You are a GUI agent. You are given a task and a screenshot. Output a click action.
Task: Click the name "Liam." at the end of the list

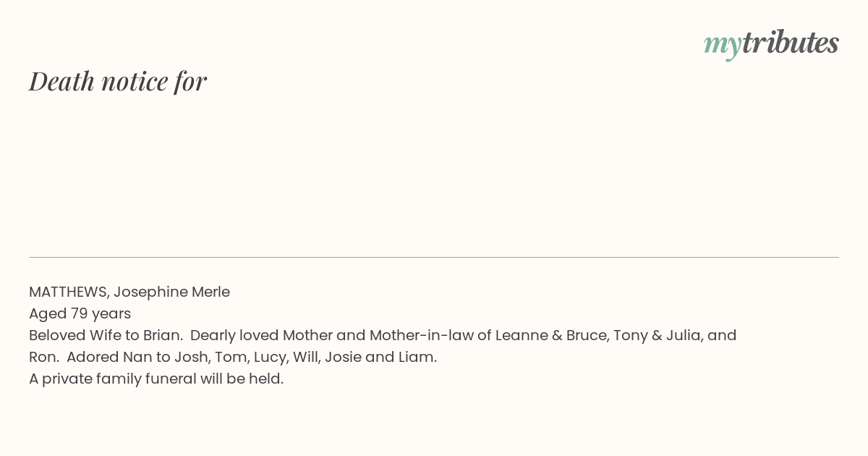pos(418,358)
